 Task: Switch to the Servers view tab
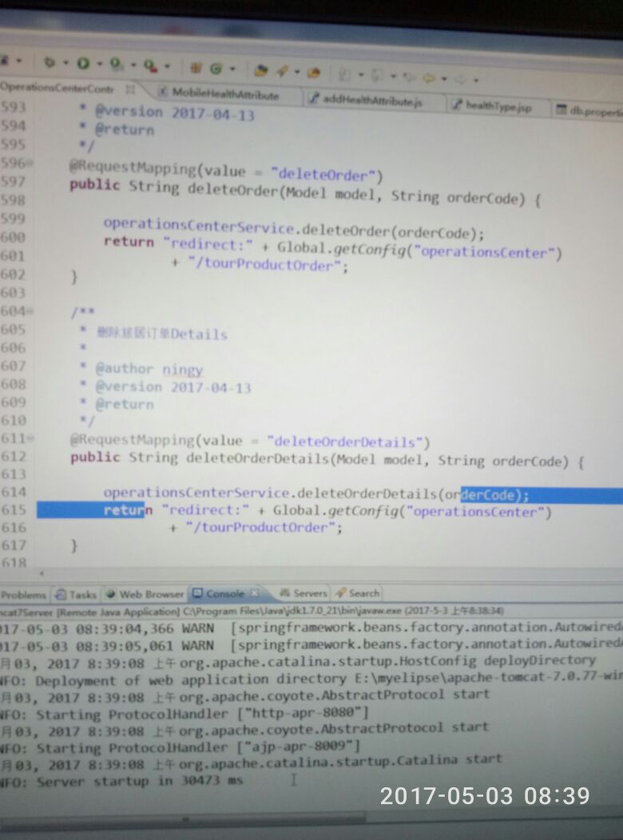pos(309,593)
